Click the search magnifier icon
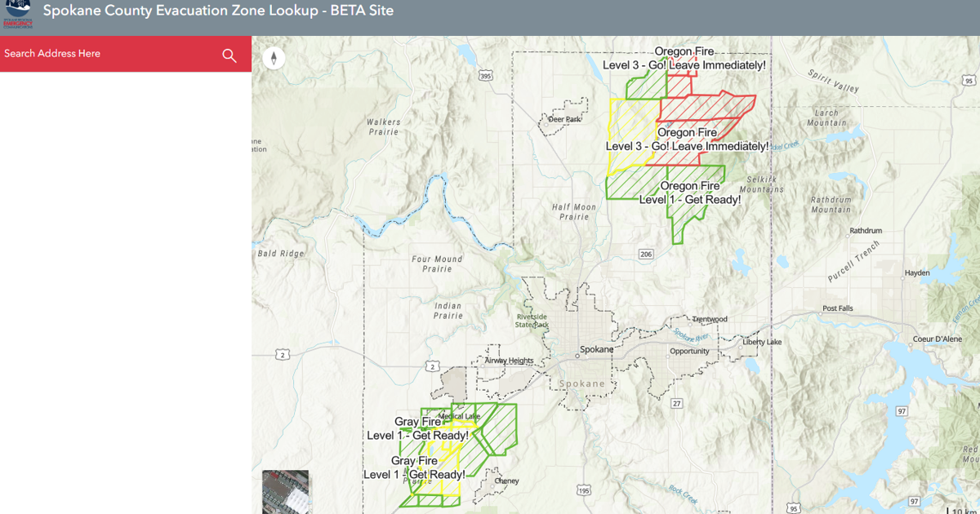Viewport: 980px width, 514px height. 229,55
